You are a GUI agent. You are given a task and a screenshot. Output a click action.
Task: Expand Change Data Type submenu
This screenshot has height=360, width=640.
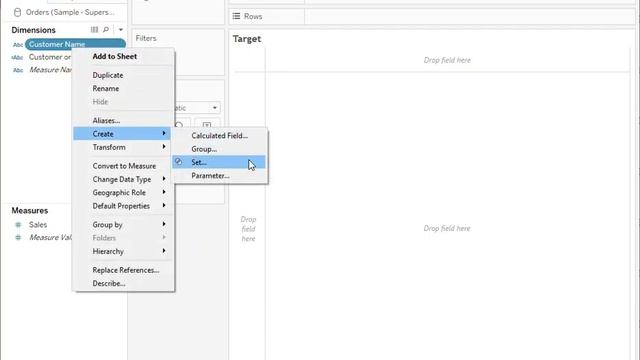point(123,179)
